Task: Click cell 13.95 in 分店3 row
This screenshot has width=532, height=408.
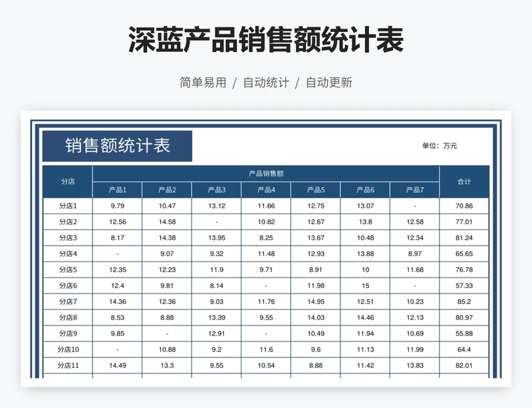Action: click(217, 238)
